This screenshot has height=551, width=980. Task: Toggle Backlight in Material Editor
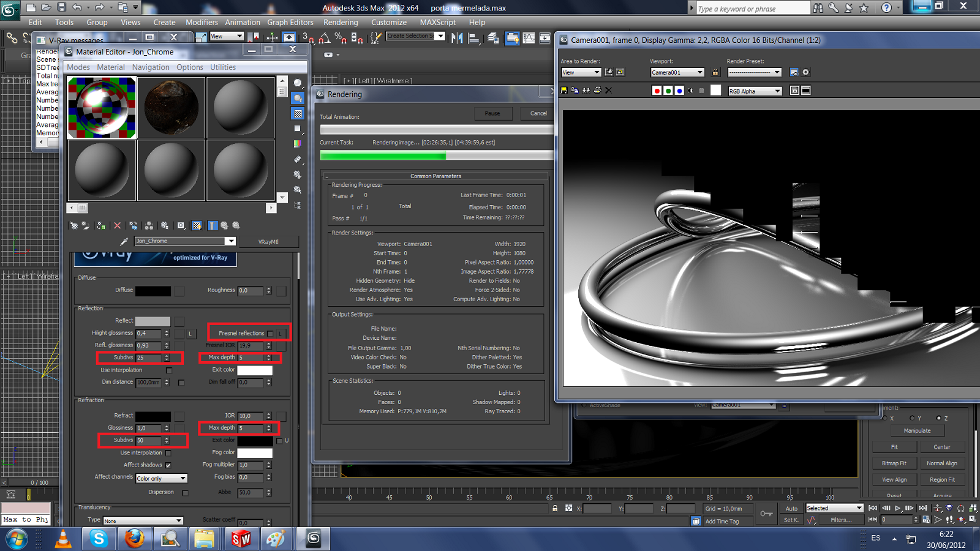pyautogui.click(x=298, y=98)
